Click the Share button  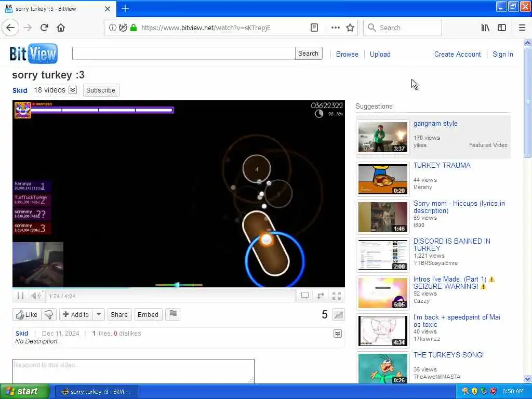coord(119,314)
